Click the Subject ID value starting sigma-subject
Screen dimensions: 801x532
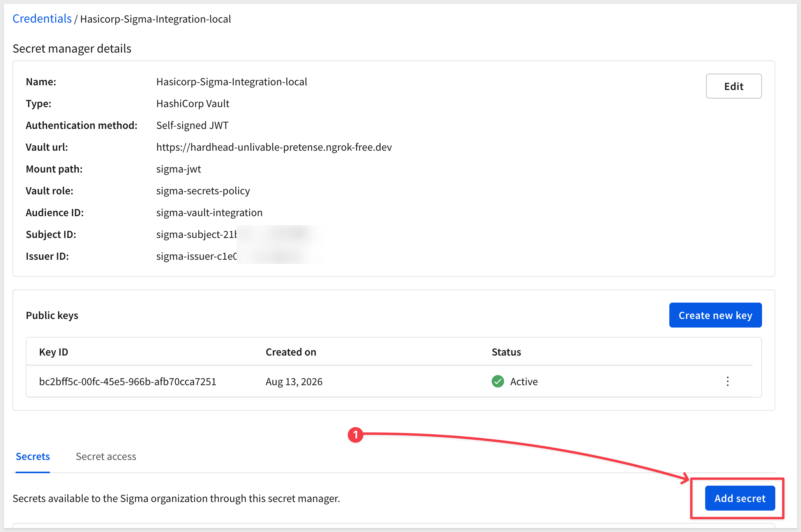pos(196,234)
